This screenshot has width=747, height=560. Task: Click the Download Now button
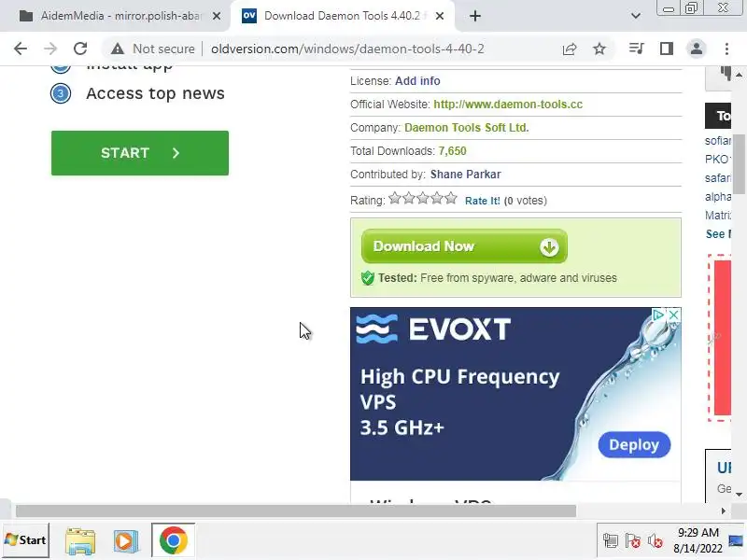pyautogui.click(x=464, y=246)
